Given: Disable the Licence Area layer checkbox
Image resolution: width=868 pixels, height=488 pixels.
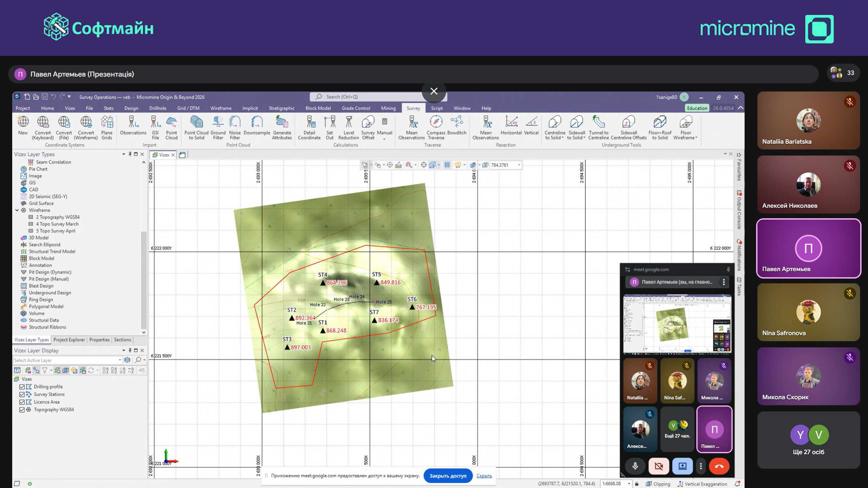Looking at the screenshot, I should click(22, 402).
